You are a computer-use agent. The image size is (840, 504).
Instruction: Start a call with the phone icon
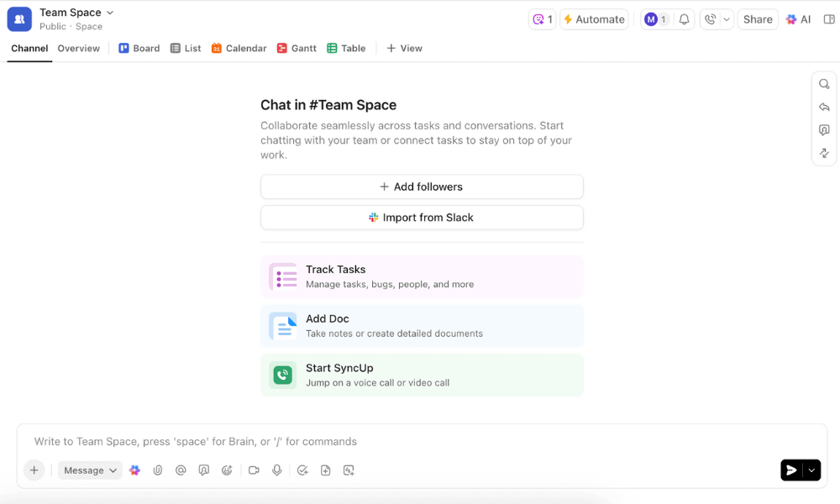[x=711, y=19]
